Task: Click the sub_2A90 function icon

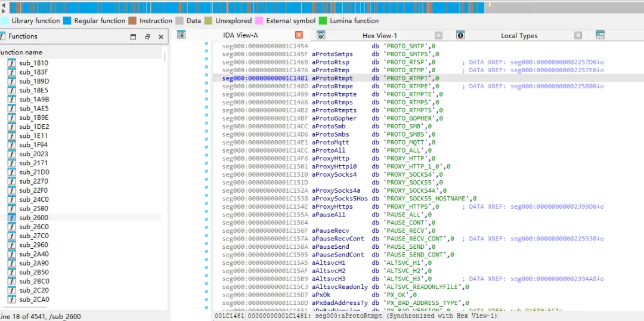Action: [x=12, y=263]
